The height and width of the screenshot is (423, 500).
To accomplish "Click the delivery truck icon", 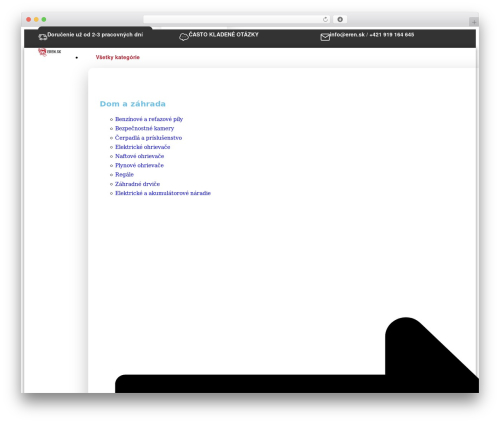I will click(43, 37).
